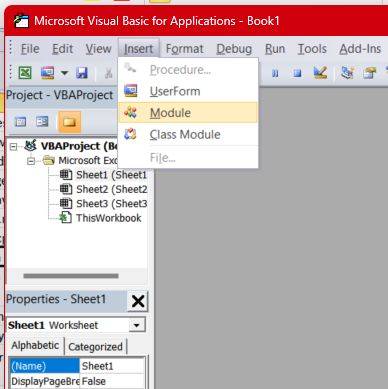Select the (Name) property row

tap(45, 366)
